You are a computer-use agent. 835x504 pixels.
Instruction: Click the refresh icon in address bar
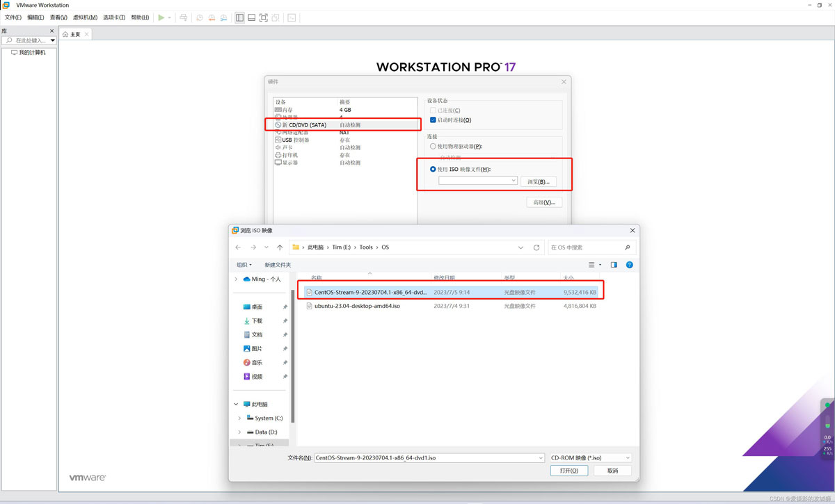(536, 247)
